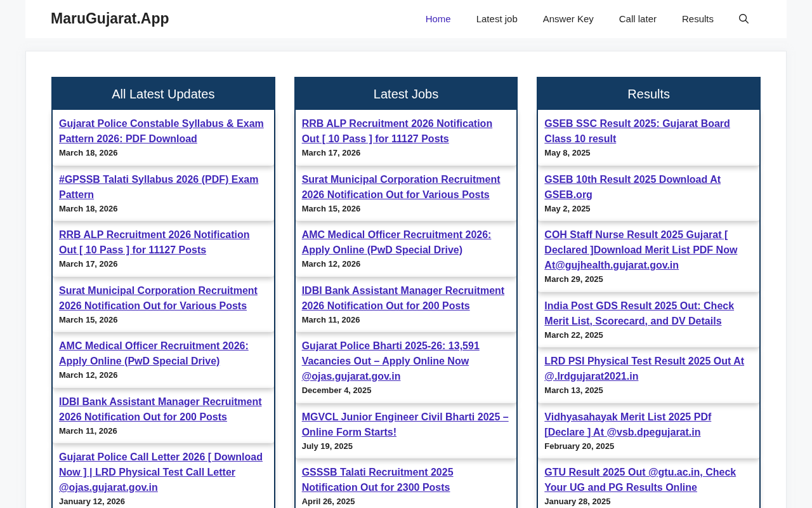Open the Call later menu item
The image size is (812, 508).
638,19
